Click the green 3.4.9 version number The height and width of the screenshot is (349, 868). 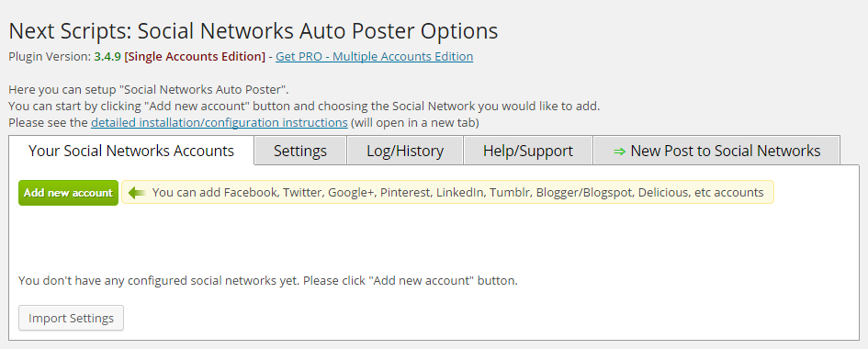[x=107, y=56]
